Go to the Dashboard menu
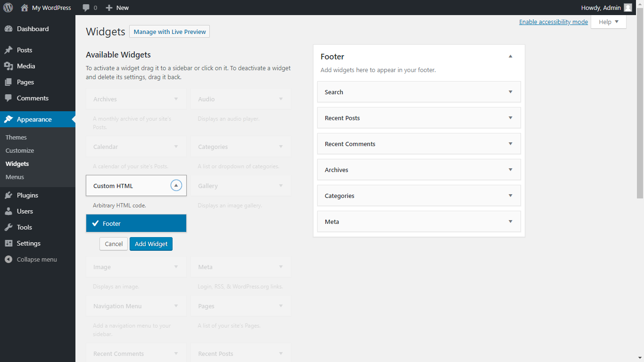This screenshot has width=644, height=362. 33,29
